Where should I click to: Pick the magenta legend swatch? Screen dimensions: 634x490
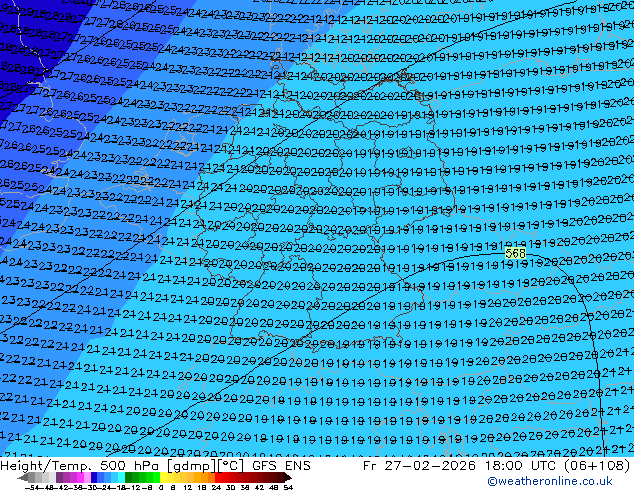[x=80, y=477]
